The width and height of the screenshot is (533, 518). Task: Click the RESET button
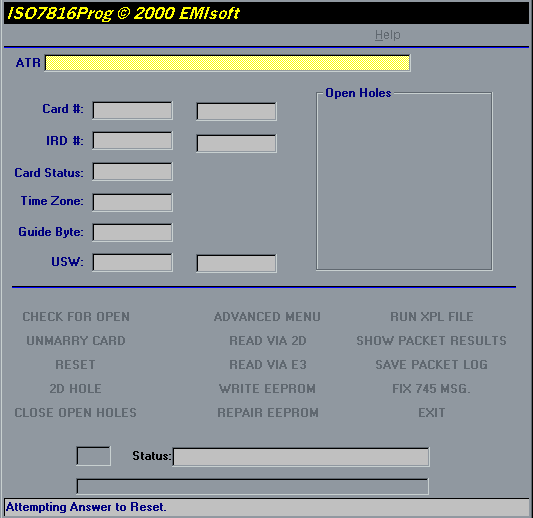coord(75,365)
